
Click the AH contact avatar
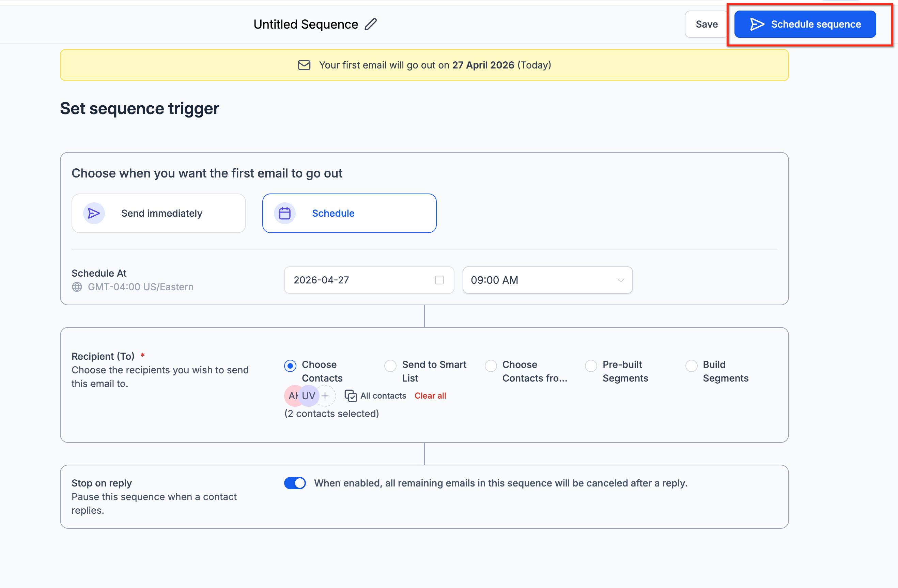[x=291, y=396]
